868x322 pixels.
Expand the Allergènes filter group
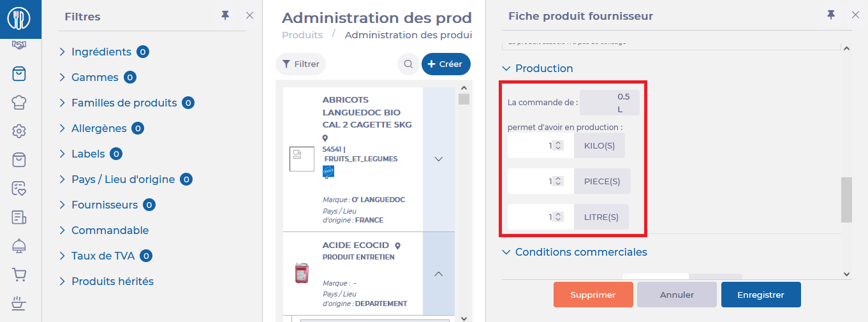pyautogui.click(x=99, y=128)
